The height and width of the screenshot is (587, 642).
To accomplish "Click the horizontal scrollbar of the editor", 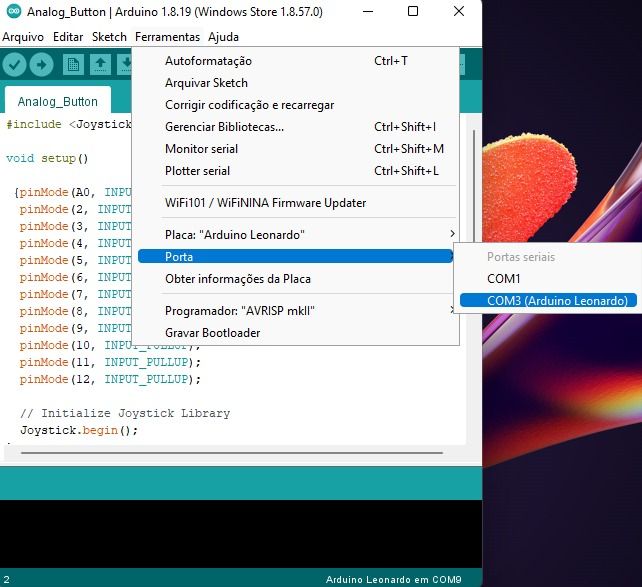I will [x=232, y=453].
